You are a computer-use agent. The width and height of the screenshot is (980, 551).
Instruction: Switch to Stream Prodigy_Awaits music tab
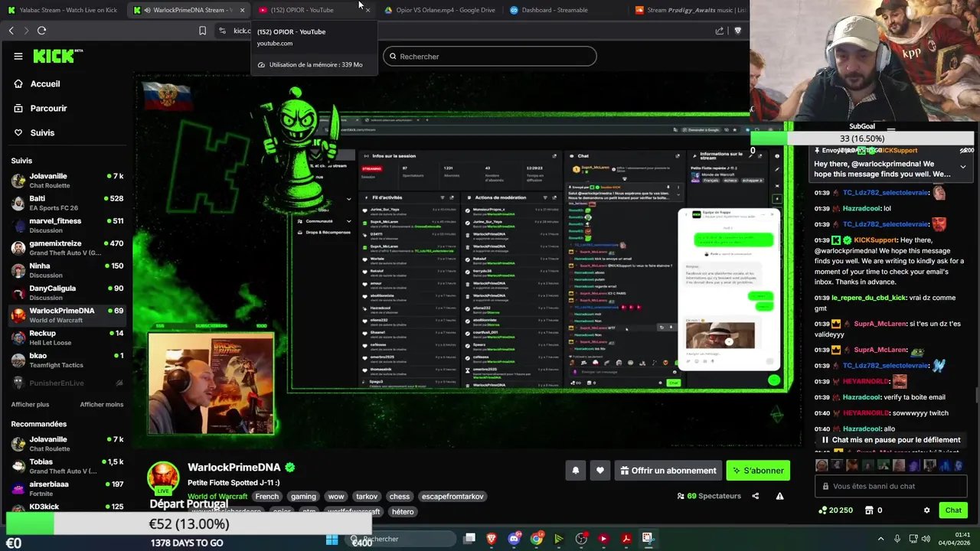(689, 10)
